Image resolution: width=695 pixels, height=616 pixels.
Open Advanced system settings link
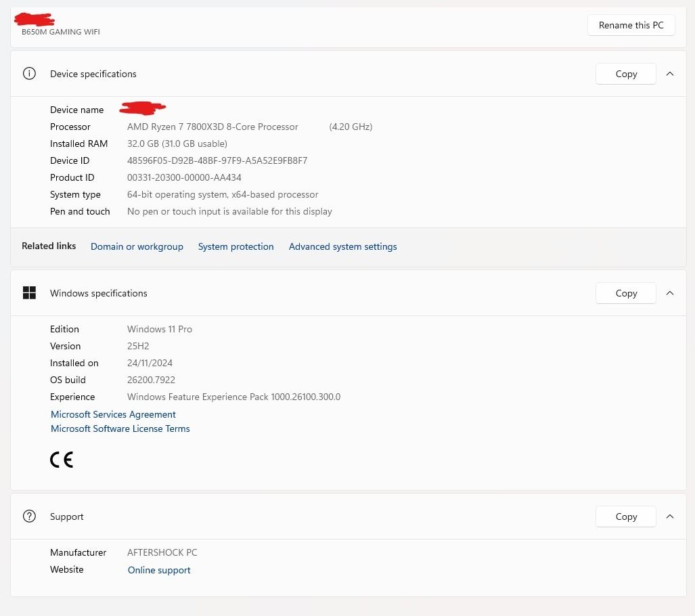(343, 246)
